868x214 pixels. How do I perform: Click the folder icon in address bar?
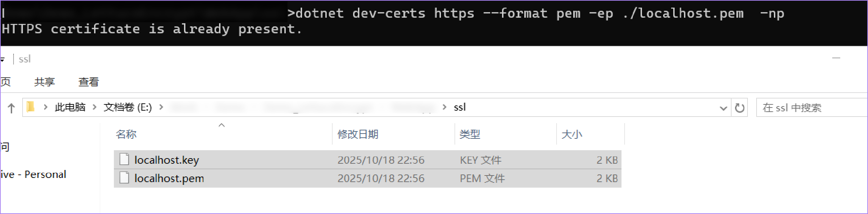click(31, 107)
